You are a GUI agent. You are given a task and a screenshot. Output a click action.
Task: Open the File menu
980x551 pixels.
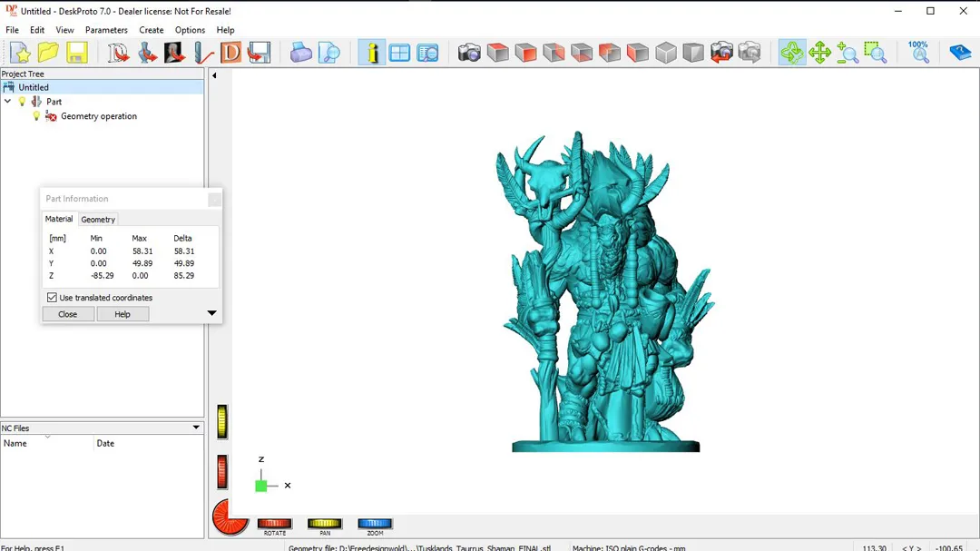[12, 29]
